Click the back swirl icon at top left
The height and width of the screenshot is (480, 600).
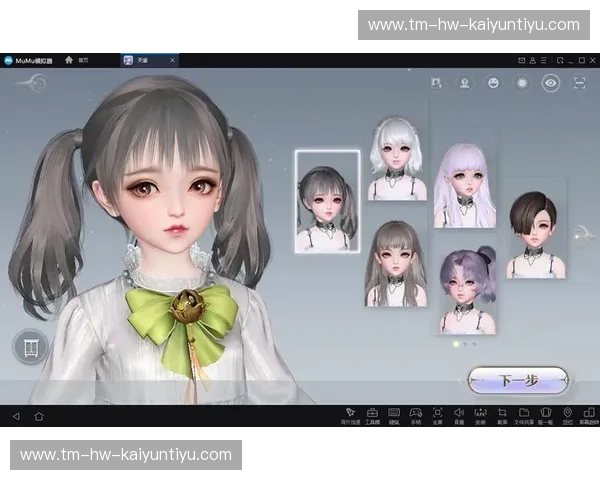tap(33, 83)
